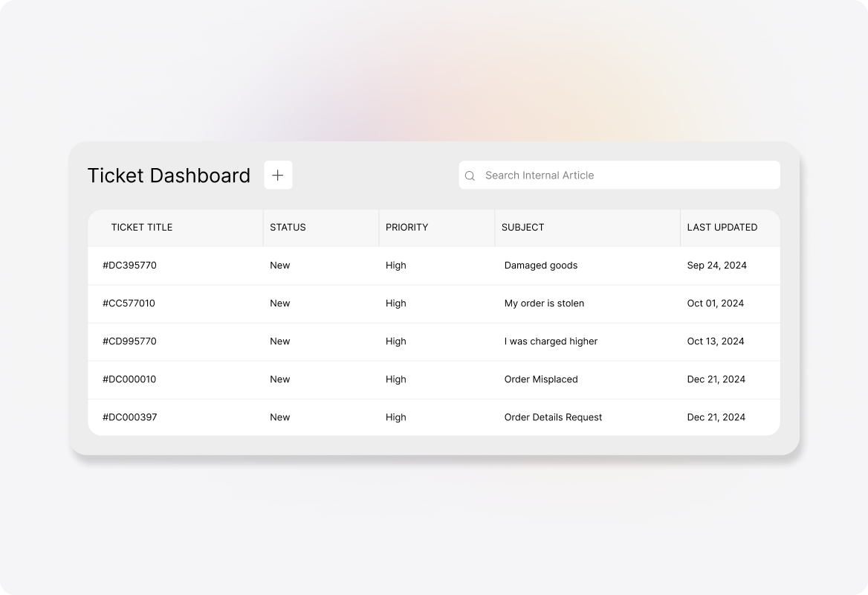
Task: Click the High priority label on the first row
Action: click(396, 266)
